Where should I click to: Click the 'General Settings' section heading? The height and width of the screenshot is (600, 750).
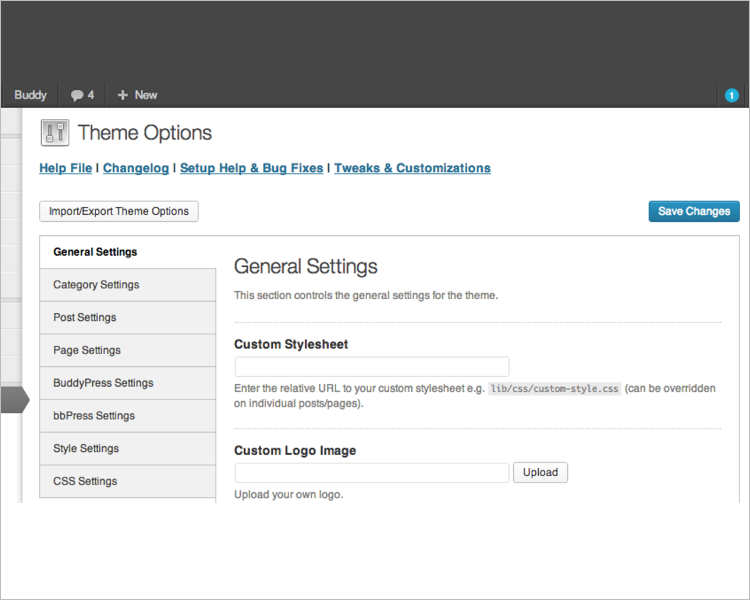[x=306, y=267]
